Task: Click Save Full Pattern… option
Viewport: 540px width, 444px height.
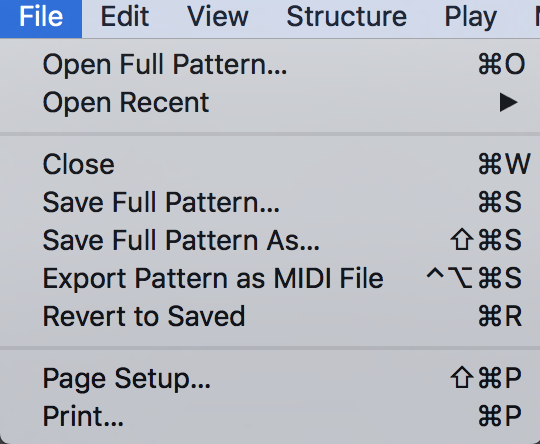Action: click(270, 202)
